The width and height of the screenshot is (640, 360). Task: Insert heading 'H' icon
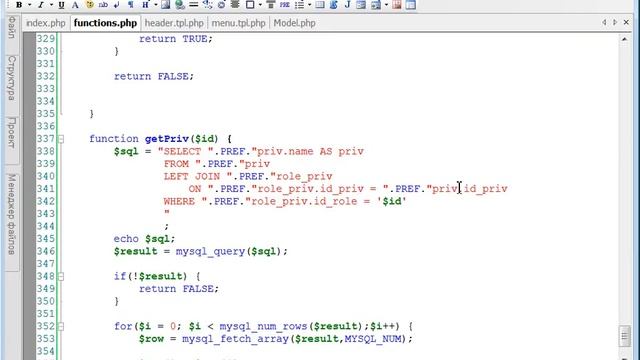[145, 5]
